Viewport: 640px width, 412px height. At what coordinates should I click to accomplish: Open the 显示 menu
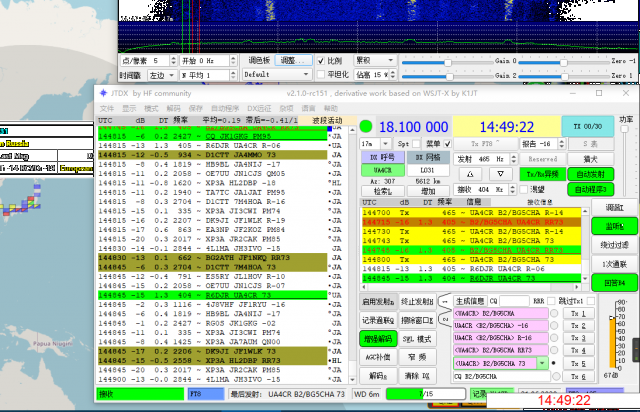tap(129, 108)
